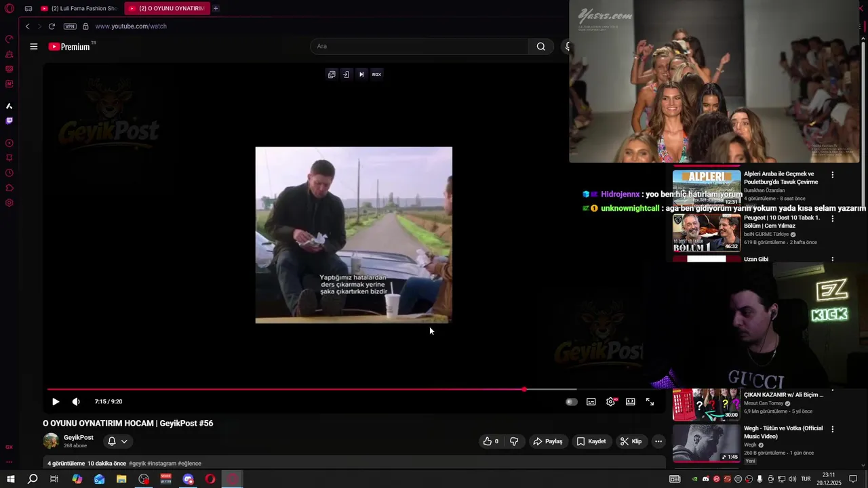Switch to theater mode
The width and height of the screenshot is (868, 488).
[631, 402]
